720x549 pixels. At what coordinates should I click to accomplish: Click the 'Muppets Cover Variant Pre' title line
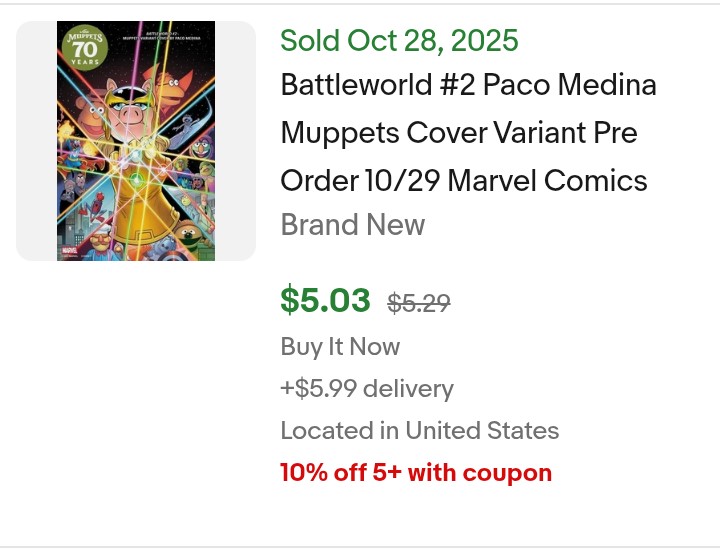458,133
